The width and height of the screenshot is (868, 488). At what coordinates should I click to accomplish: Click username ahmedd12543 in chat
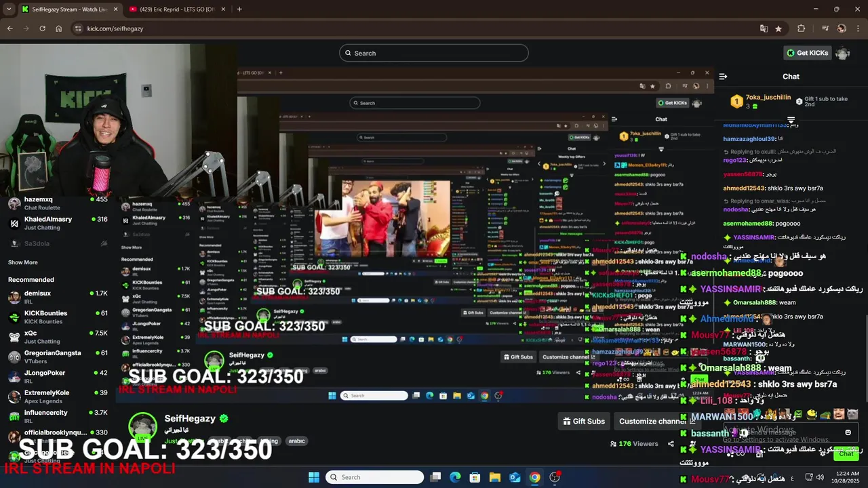coord(743,188)
